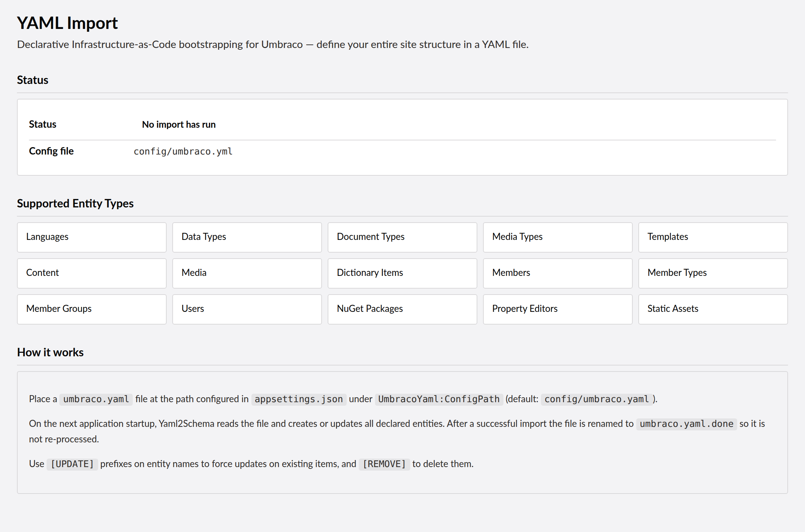Click the appsettings.json code snippet

point(299,399)
